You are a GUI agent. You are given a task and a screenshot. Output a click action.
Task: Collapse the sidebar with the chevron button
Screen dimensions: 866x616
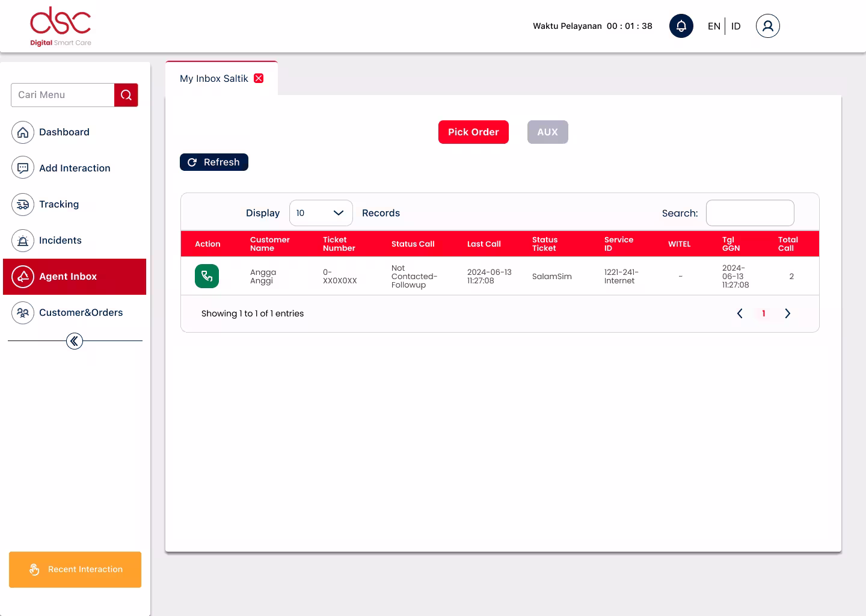[74, 340]
